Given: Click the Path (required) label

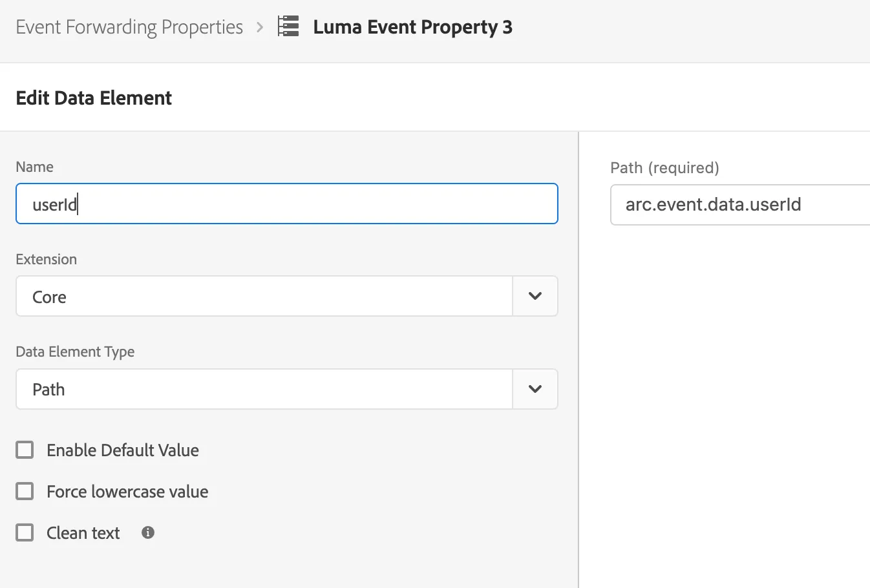Looking at the screenshot, I should pyautogui.click(x=665, y=168).
